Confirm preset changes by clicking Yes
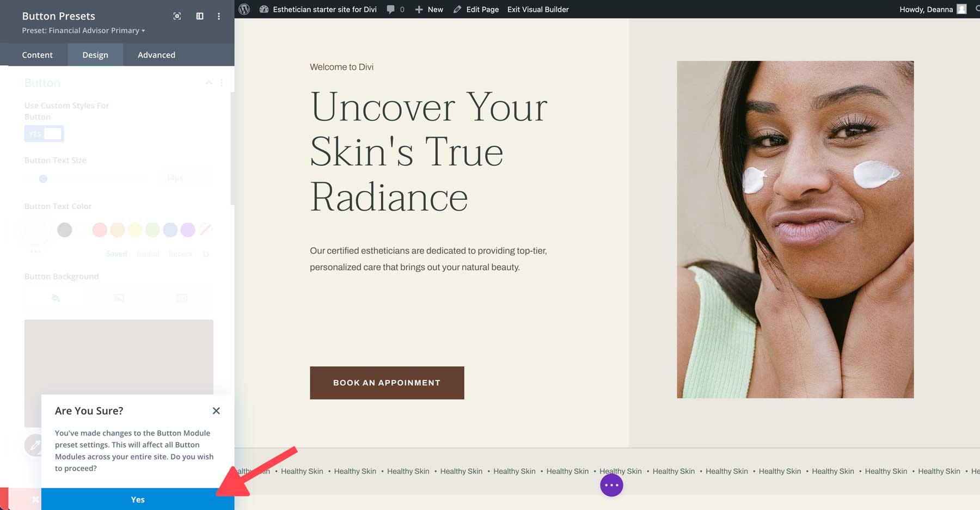This screenshot has width=980, height=510. (137, 499)
